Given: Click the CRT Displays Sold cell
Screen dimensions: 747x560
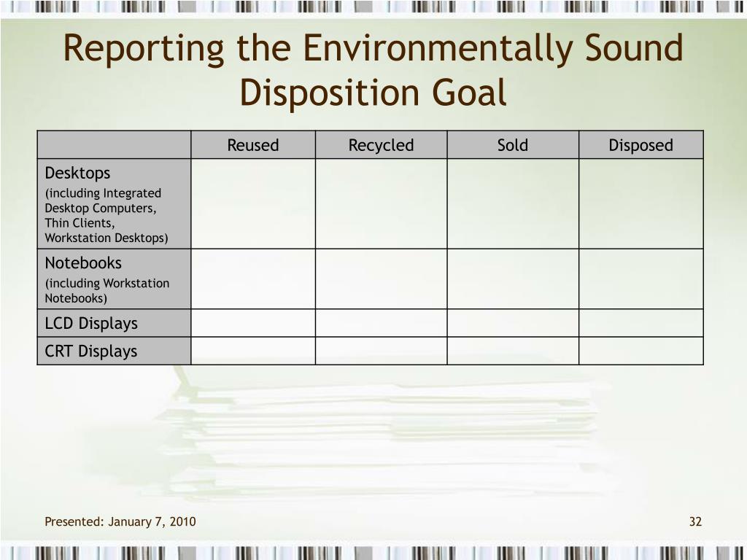Looking at the screenshot, I should tap(513, 351).
